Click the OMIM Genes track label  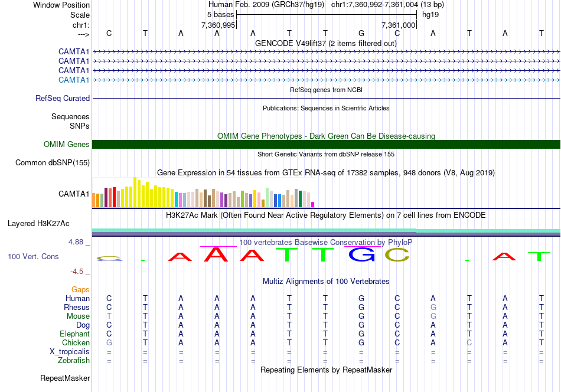point(67,144)
